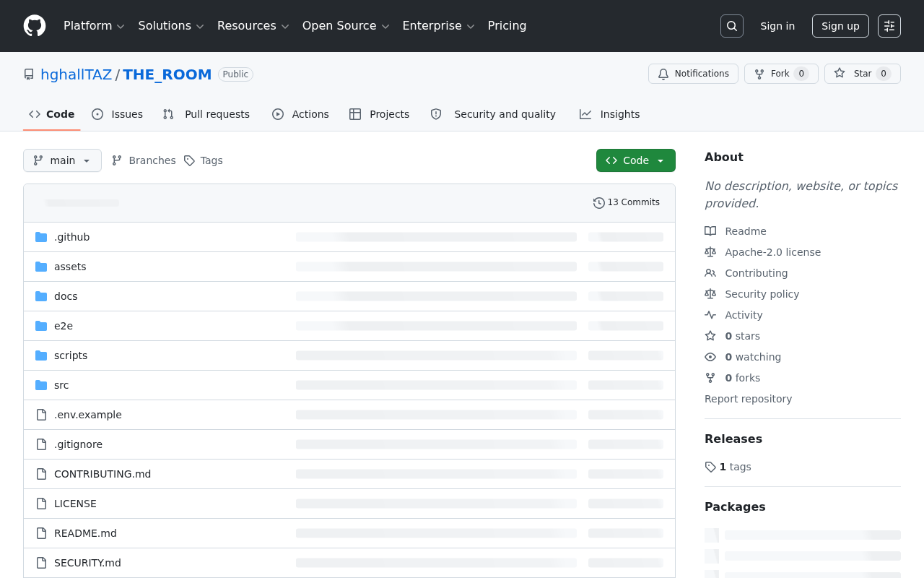
Task: Click the eye icon beside 0 watching
Action: tap(710, 357)
